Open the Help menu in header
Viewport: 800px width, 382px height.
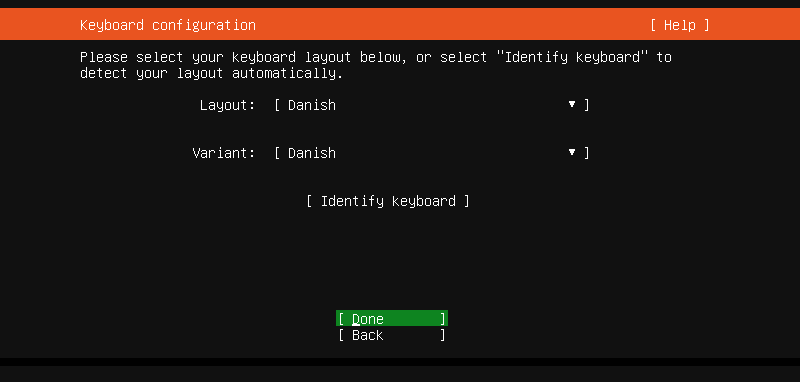pyautogui.click(x=680, y=25)
